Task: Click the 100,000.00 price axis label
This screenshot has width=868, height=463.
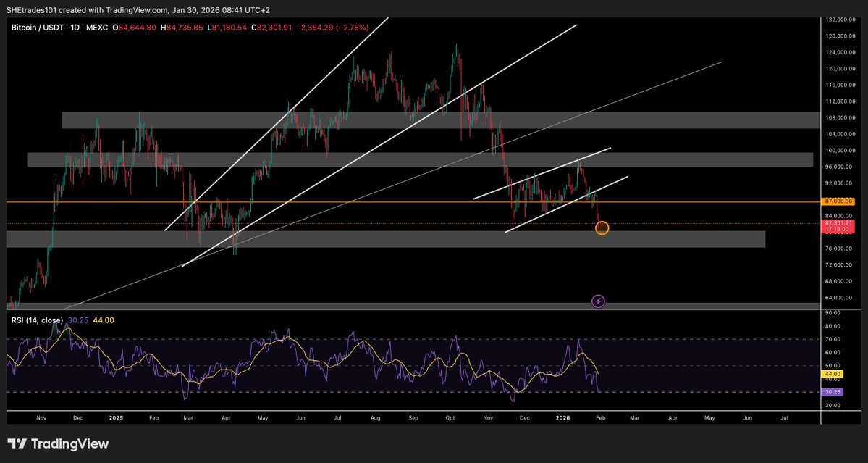Action: pyautogui.click(x=840, y=151)
